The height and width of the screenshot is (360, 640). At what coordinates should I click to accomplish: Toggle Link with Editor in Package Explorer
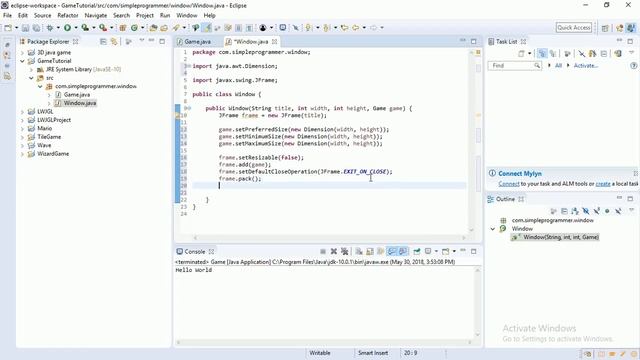coord(114,42)
